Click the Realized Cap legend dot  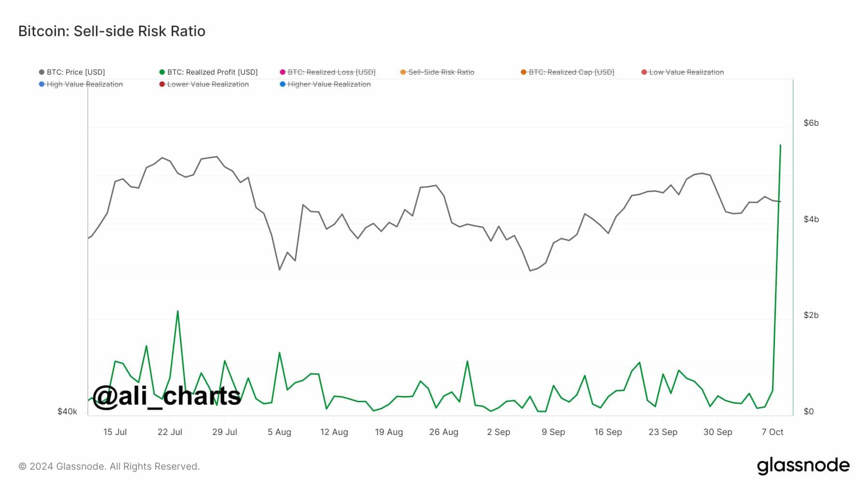coord(524,72)
